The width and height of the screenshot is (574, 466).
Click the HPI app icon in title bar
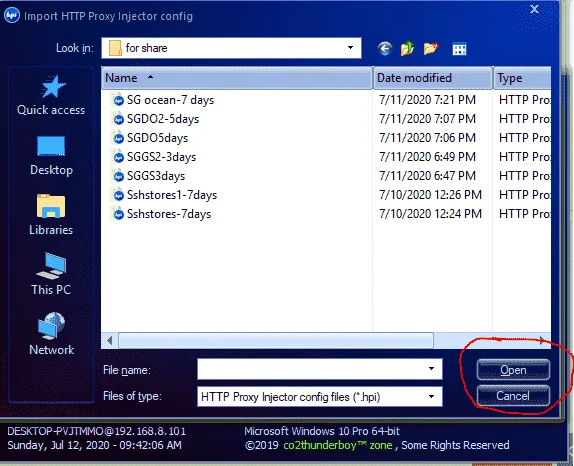pyautogui.click(x=12, y=16)
